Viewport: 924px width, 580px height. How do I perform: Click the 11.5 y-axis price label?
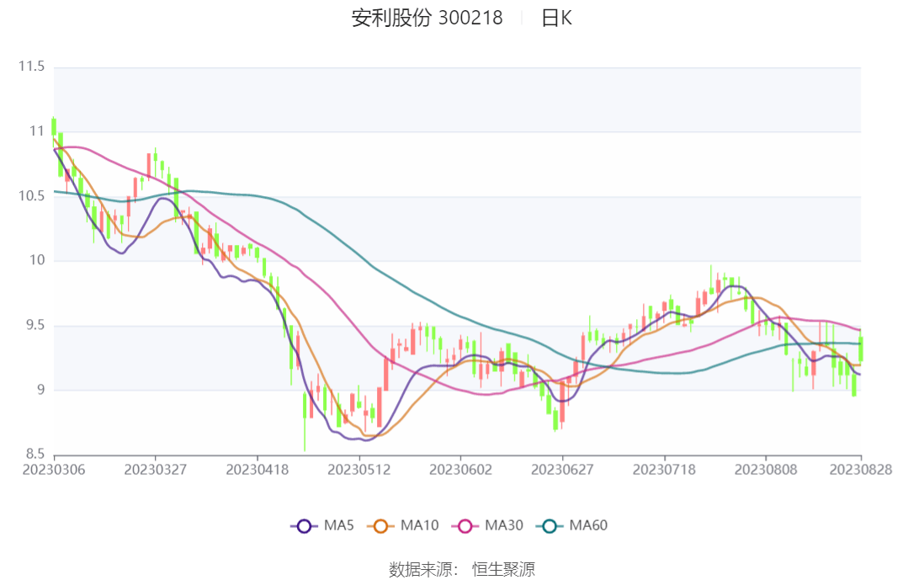click(30, 67)
